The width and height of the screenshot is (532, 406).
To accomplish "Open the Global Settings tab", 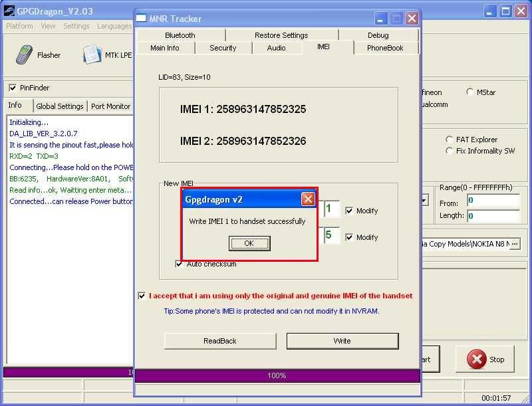I will click(60, 106).
